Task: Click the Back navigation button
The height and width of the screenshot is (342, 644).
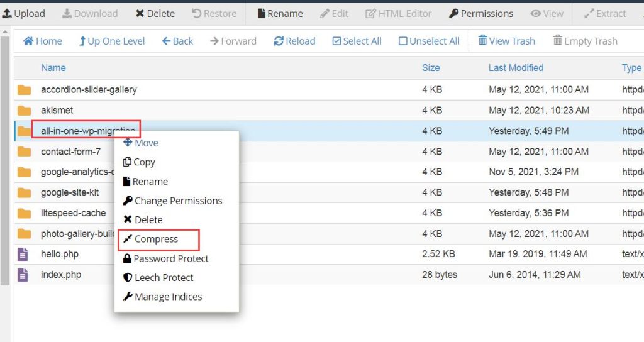Action: pos(177,41)
